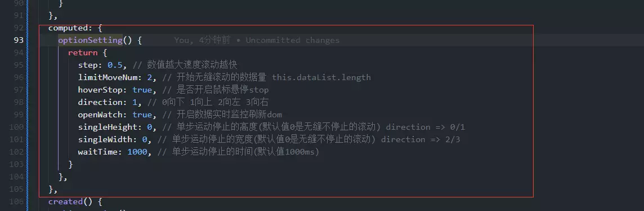Click line number 105 in the gutter
Screen dimensions: 644x211
tap(17, 189)
